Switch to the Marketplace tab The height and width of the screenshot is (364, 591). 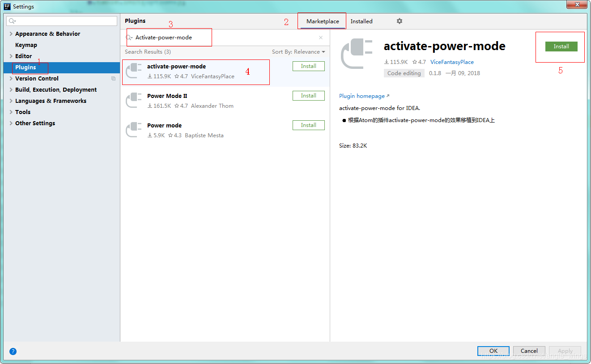(323, 21)
